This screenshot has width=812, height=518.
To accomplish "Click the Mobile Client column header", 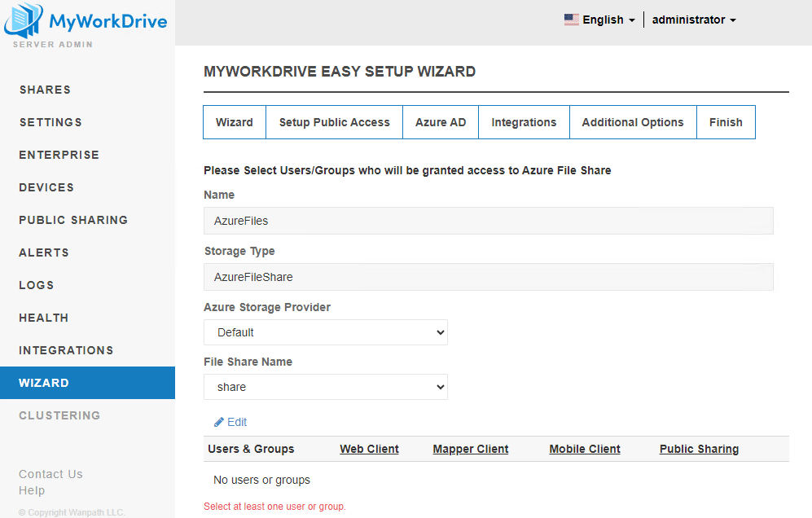I will tap(584, 449).
